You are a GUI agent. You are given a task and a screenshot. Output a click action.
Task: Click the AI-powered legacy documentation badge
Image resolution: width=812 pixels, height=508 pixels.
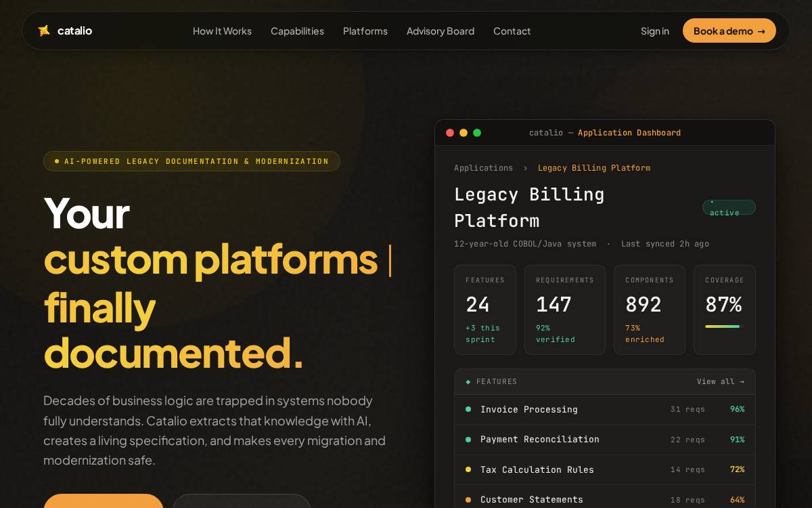click(191, 161)
